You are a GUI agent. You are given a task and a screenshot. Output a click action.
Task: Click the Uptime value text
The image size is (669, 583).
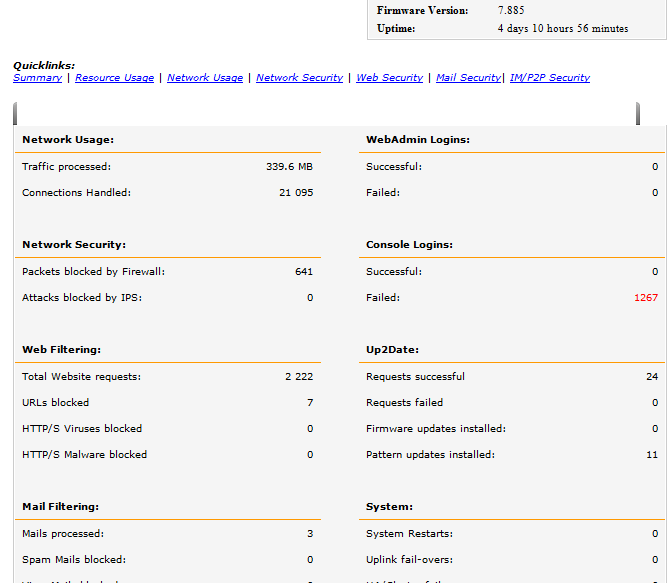pos(562,29)
